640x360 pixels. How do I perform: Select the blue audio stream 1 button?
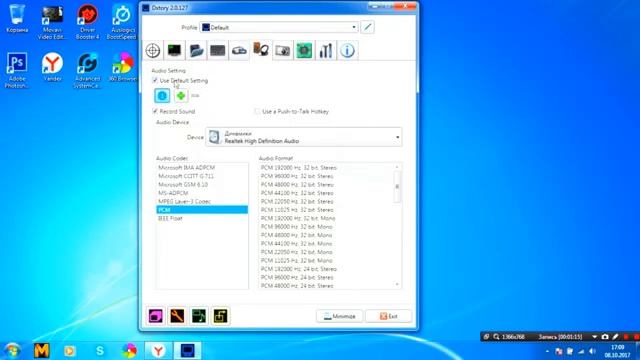click(x=162, y=96)
